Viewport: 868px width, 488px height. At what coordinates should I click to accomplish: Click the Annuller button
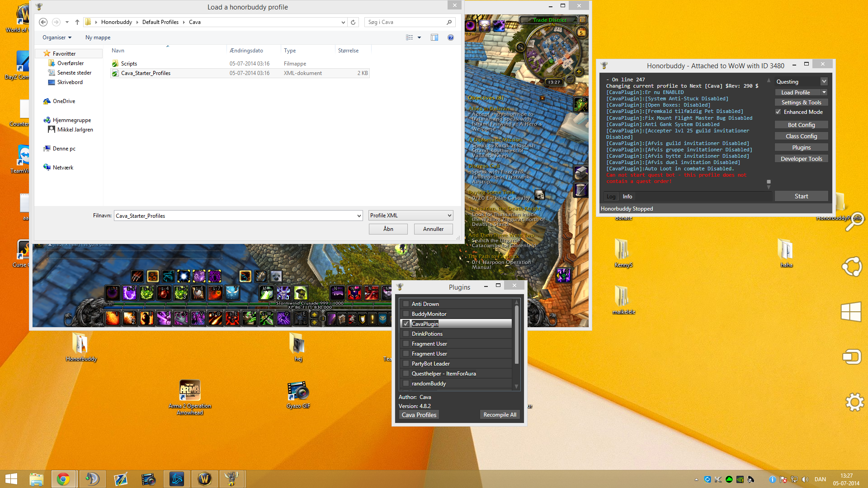(433, 229)
